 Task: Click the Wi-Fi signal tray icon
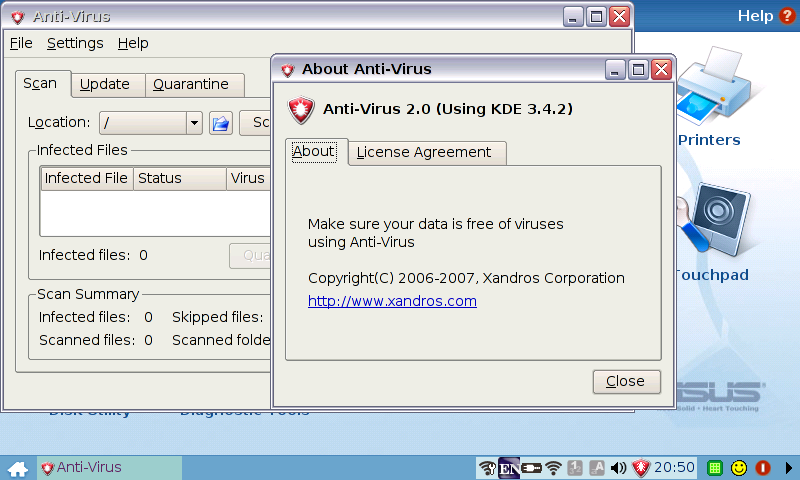(553, 468)
